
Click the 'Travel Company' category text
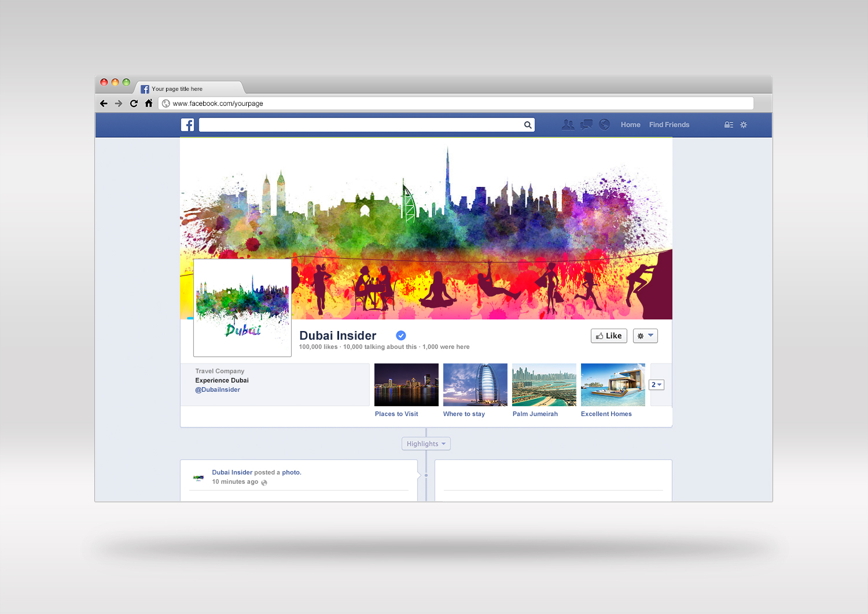[220, 371]
